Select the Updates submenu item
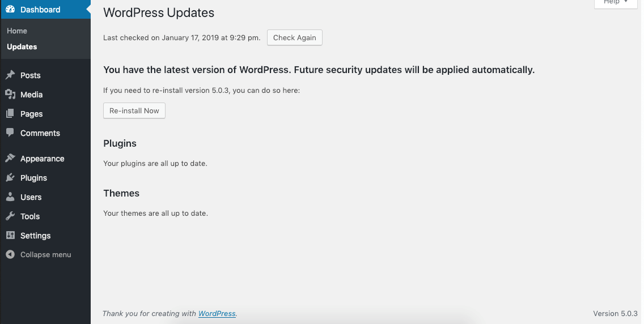Screen dimensions: 644x324 22,47
